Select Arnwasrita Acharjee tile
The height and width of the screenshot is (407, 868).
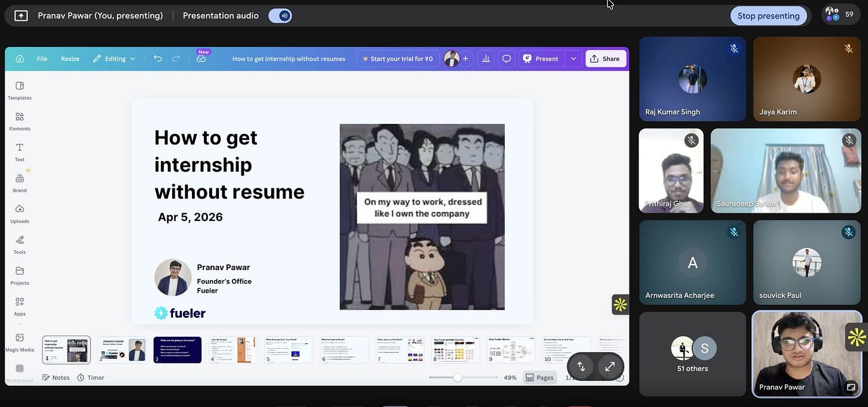[x=692, y=262]
